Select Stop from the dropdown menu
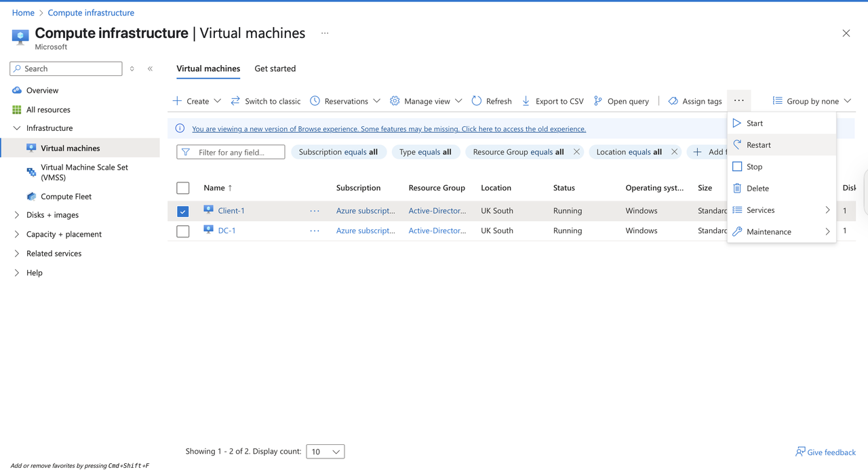The image size is (868, 472). tap(782, 167)
